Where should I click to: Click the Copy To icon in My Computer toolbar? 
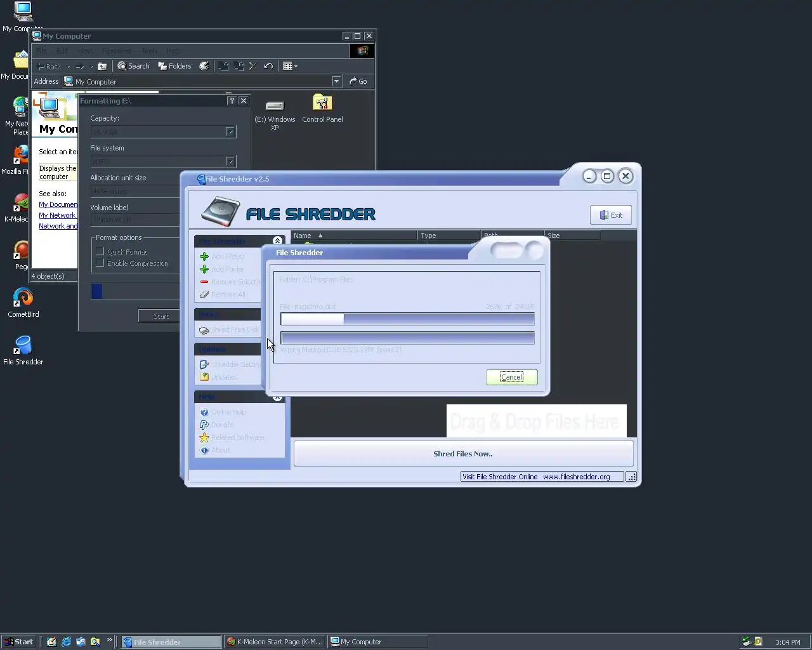[239, 66]
